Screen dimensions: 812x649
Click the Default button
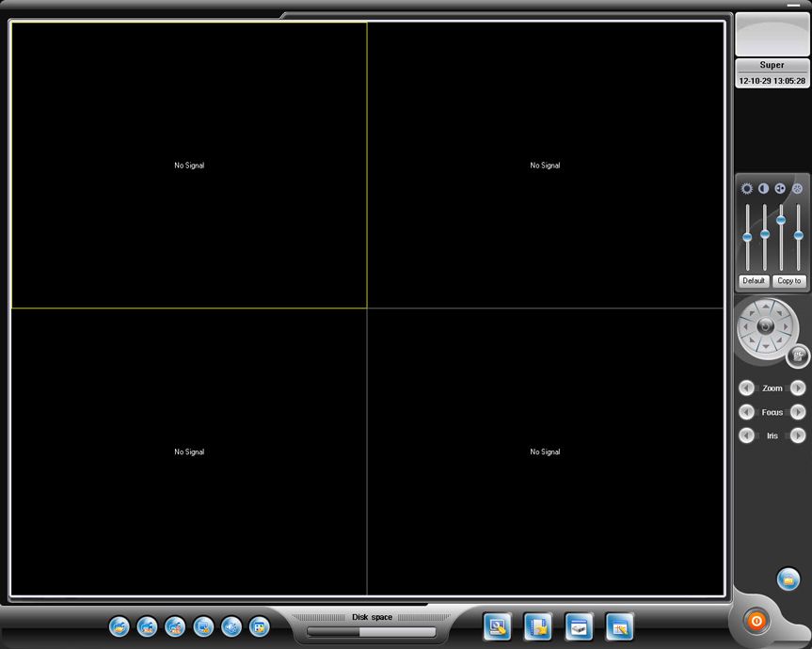[x=754, y=281]
